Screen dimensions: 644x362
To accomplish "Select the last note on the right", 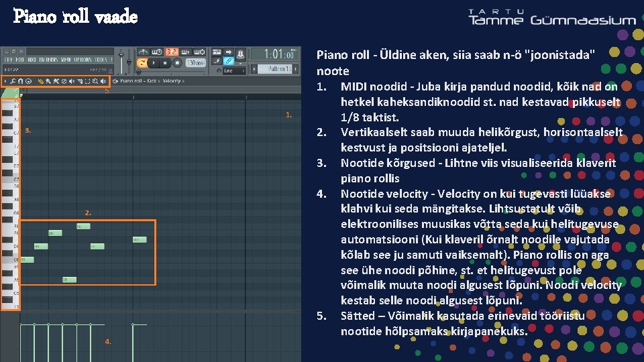I will [x=140, y=239].
